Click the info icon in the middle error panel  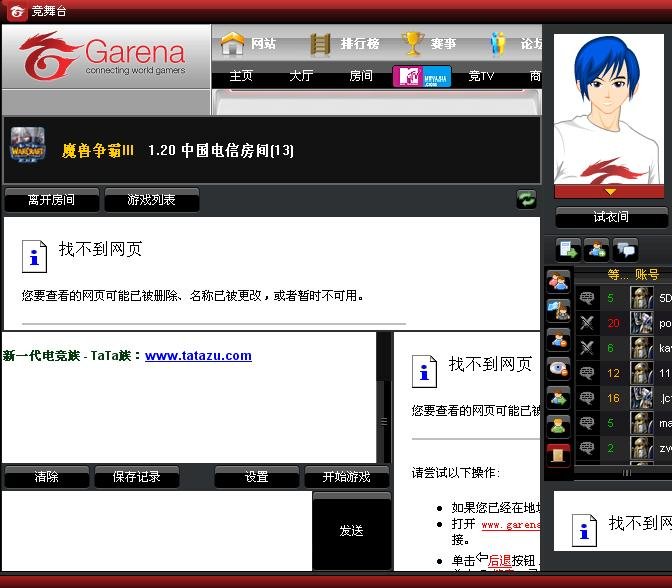(x=424, y=372)
